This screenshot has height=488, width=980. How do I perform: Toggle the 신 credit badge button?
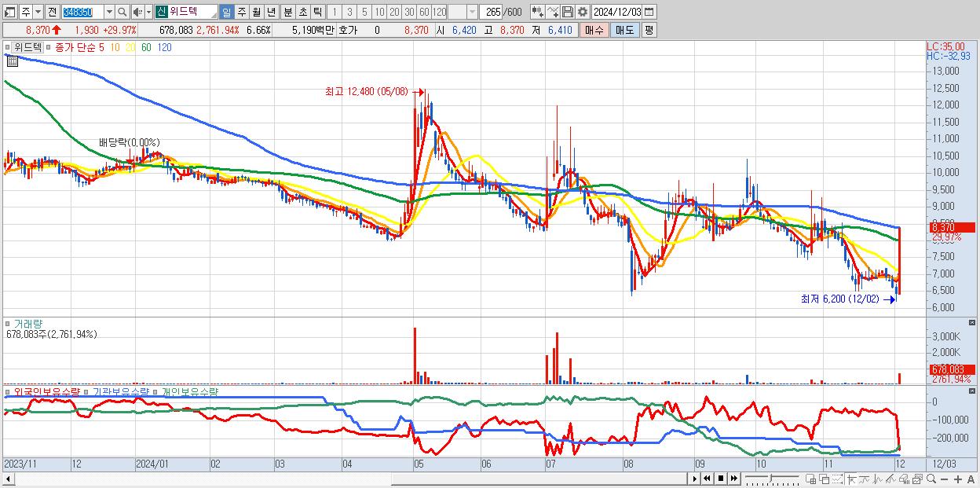161,12
